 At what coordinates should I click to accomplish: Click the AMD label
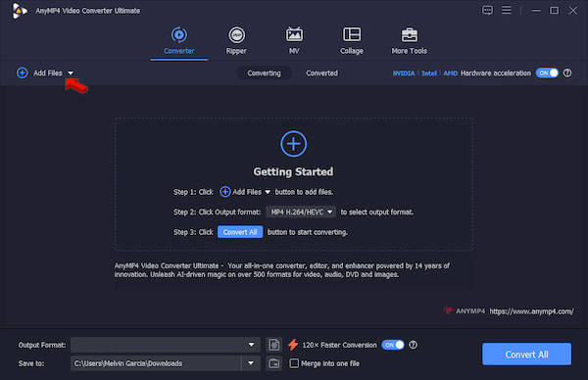tap(450, 73)
